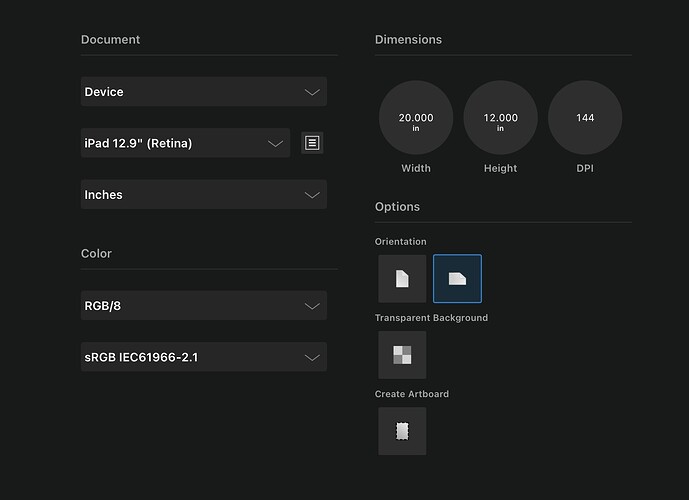This screenshot has height=500, width=689.
Task: Click the chevron on the sRGB IEC61966-2.1 field
Action: tap(312, 357)
